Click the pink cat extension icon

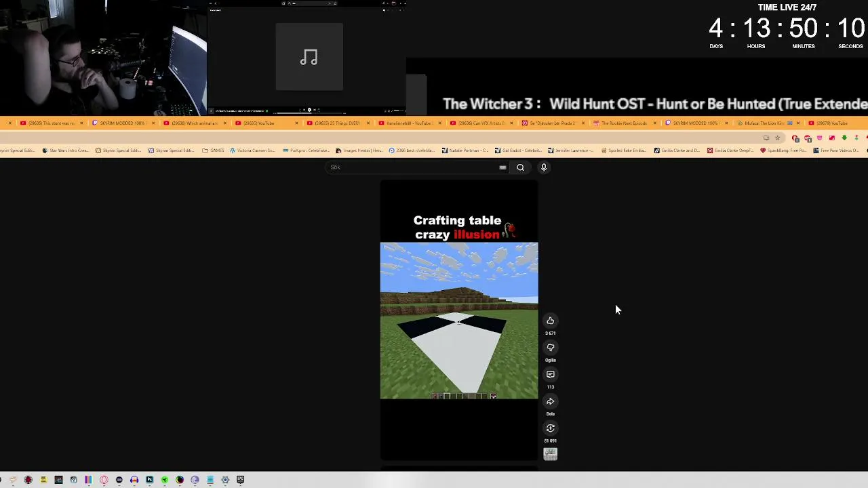point(819,138)
